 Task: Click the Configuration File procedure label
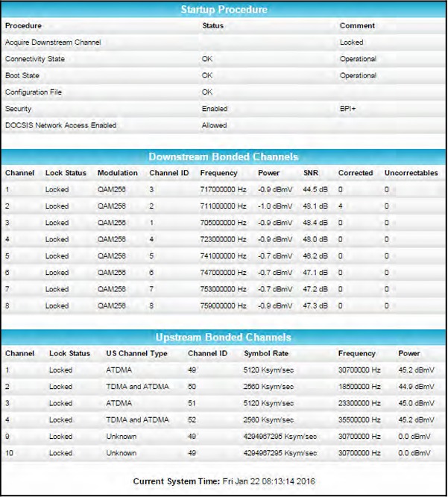[38, 92]
